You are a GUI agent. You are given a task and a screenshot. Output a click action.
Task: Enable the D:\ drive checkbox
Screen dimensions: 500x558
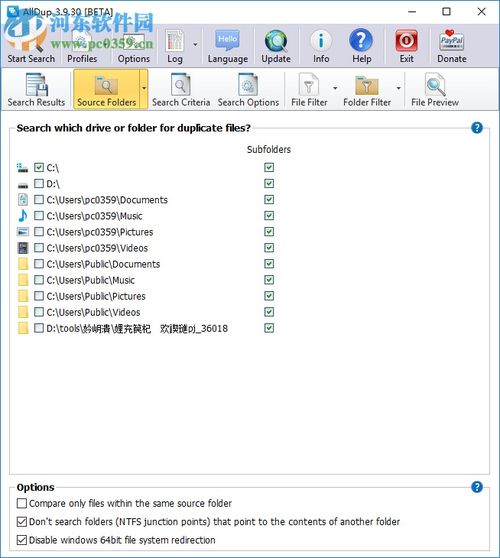(39, 184)
